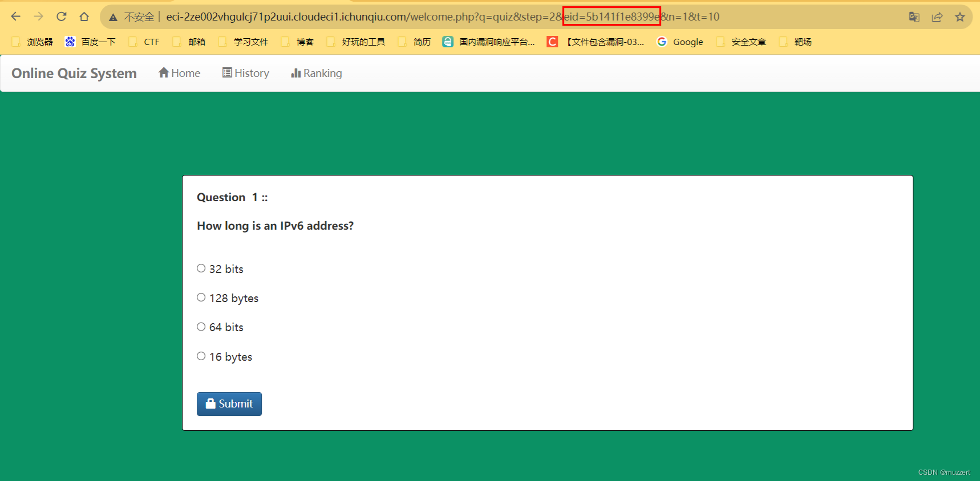Reload the page with the refresh icon
Viewport: 980px width, 481px height.
[62, 17]
